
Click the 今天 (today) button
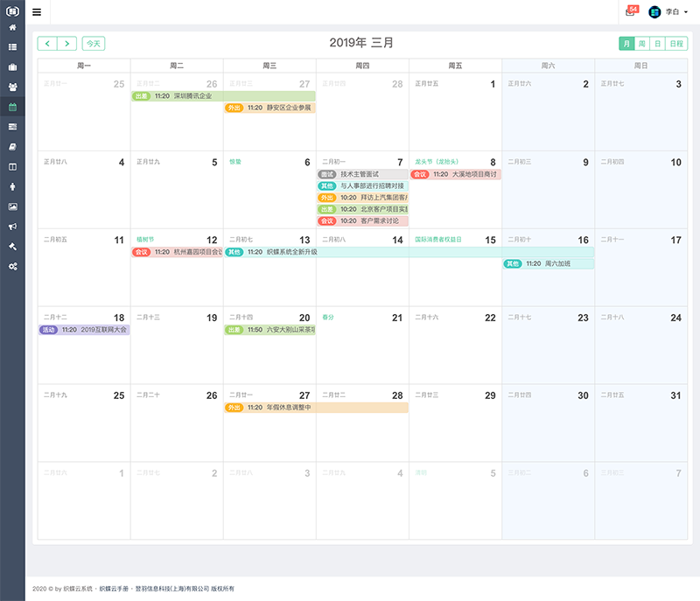coord(93,43)
